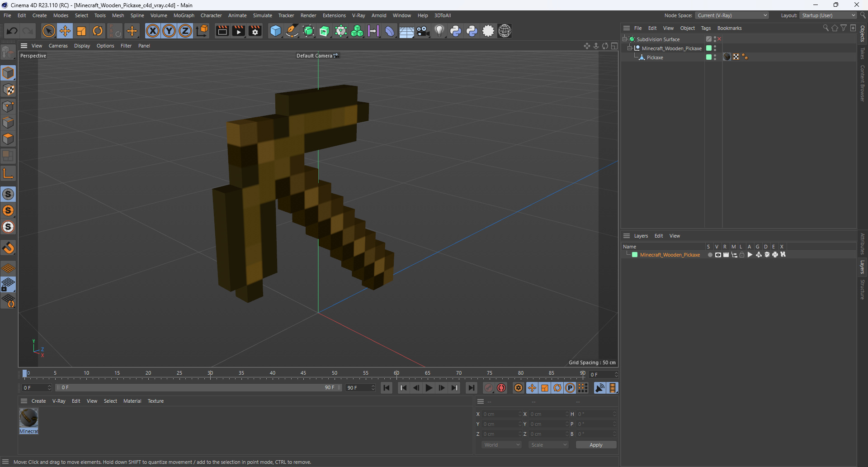Open the V-Ray menu in main menubar

(x=359, y=15)
